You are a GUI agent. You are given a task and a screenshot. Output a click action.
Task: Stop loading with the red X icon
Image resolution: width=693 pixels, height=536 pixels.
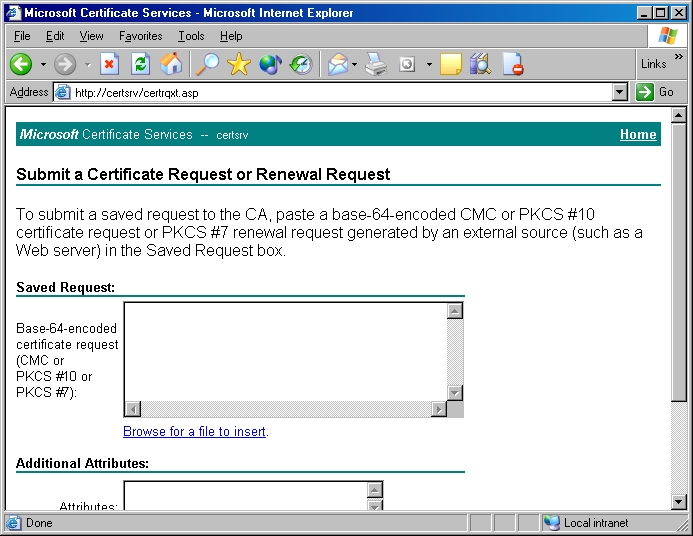click(x=109, y=65)
